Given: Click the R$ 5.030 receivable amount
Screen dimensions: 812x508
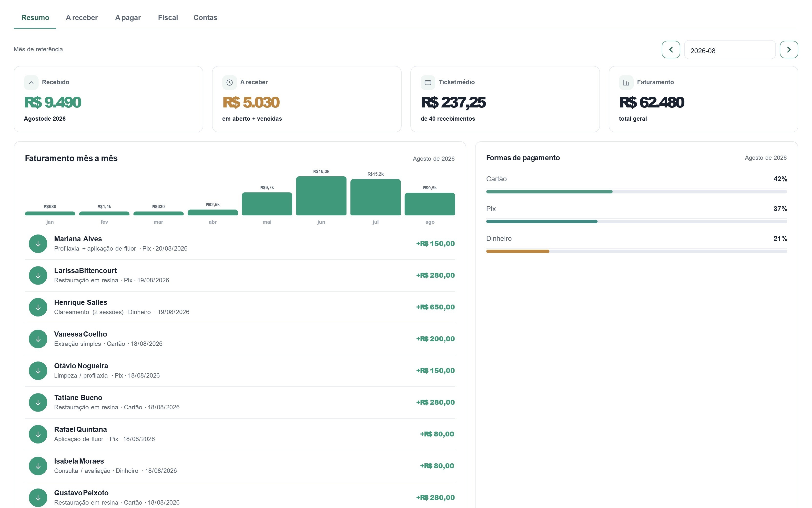Looking at the screenshot, I should (251, 103).
